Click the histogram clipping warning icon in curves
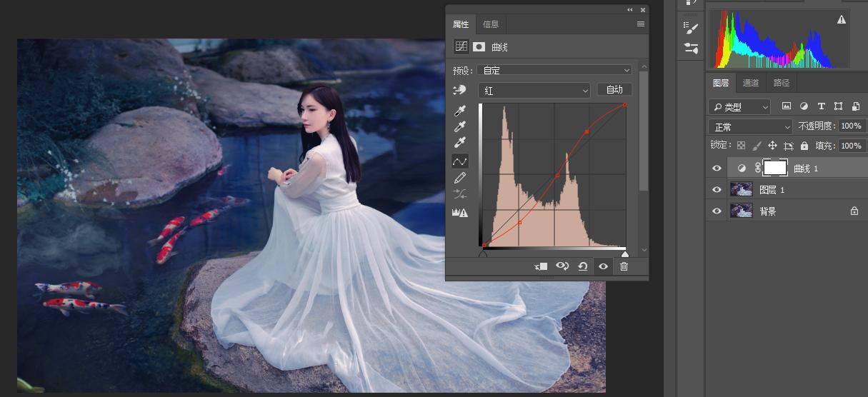 460,212
